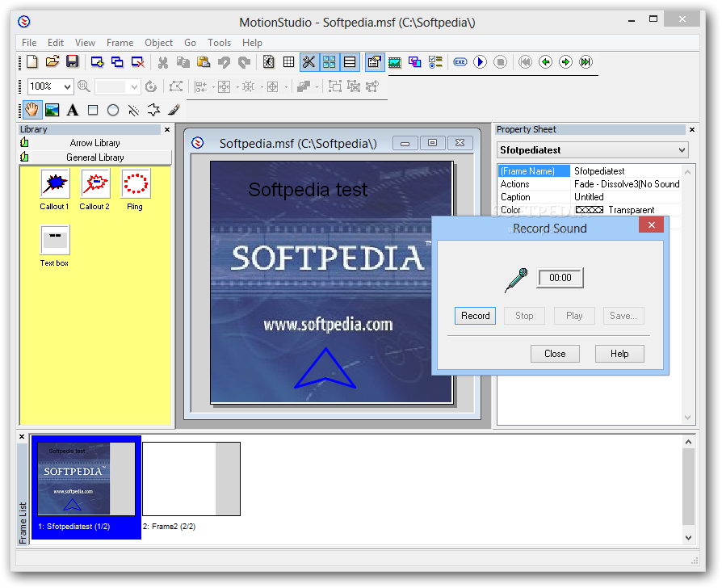Screen dimensions: 722x588
Task: Open the Frame menu
Action: (x=120, y=43)
